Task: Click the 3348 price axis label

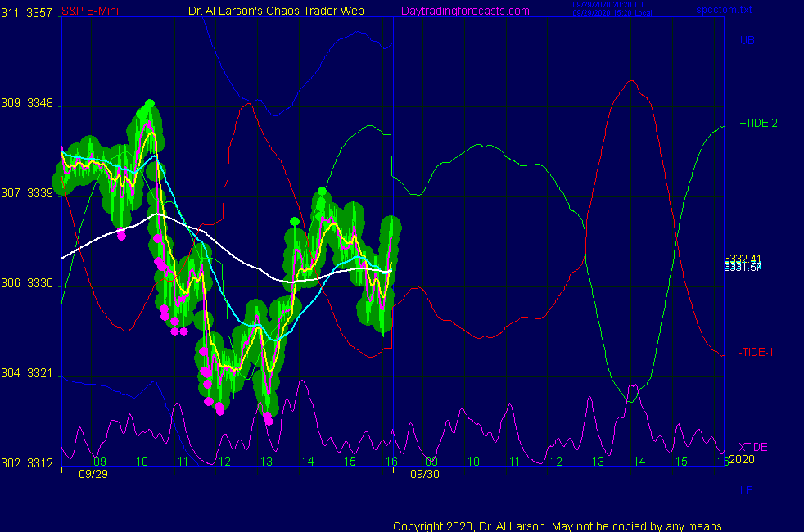Action: 40,103
